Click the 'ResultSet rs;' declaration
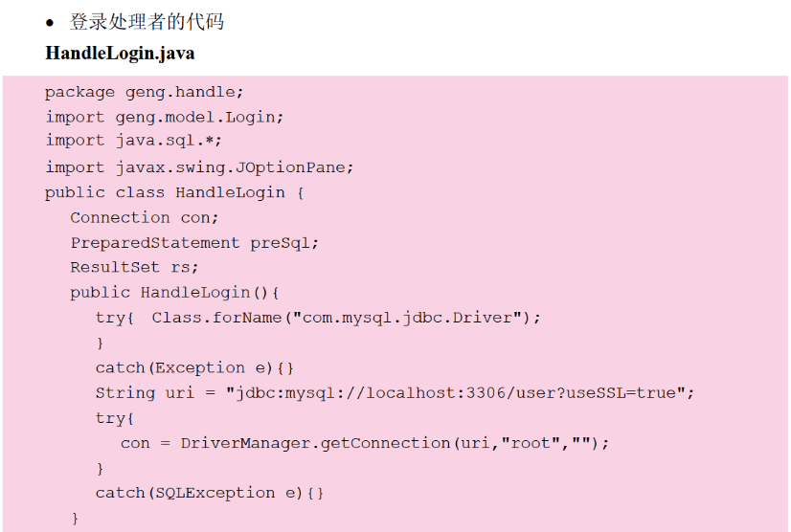Viewport: 791px width, 532px height. (134, 267)
